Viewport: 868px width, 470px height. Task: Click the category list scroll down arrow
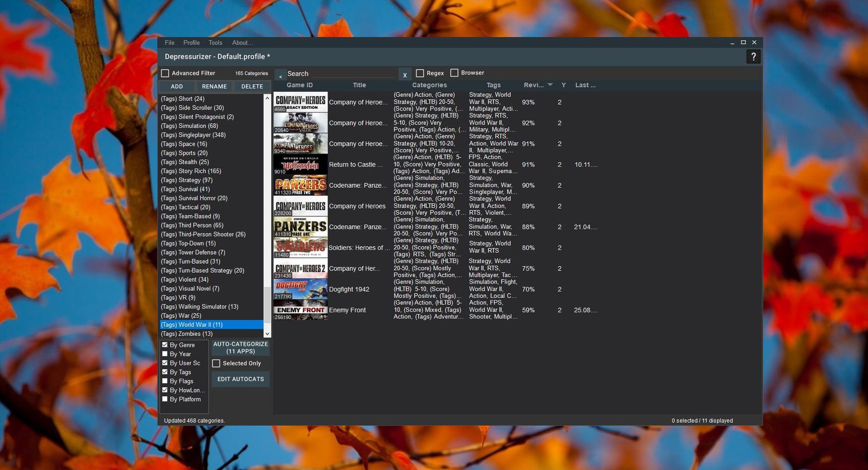coord(267,334)
